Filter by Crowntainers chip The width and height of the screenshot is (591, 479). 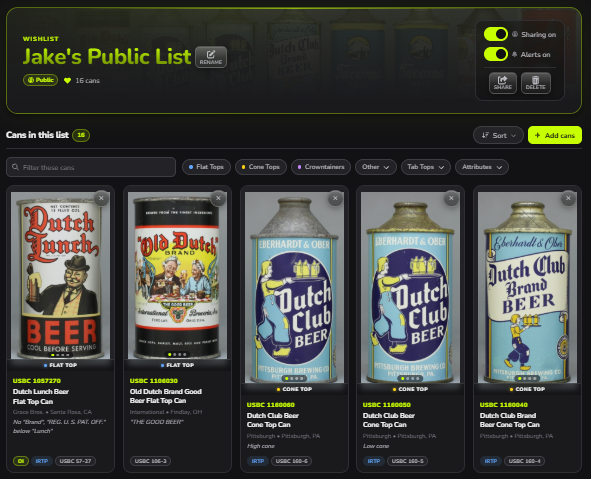tap(321, 167)
